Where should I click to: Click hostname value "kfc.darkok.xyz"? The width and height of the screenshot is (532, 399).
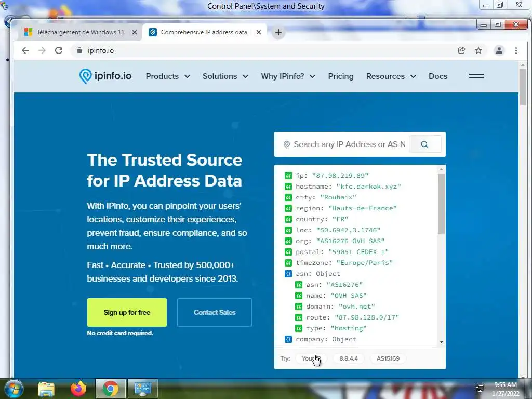point(368,187)
